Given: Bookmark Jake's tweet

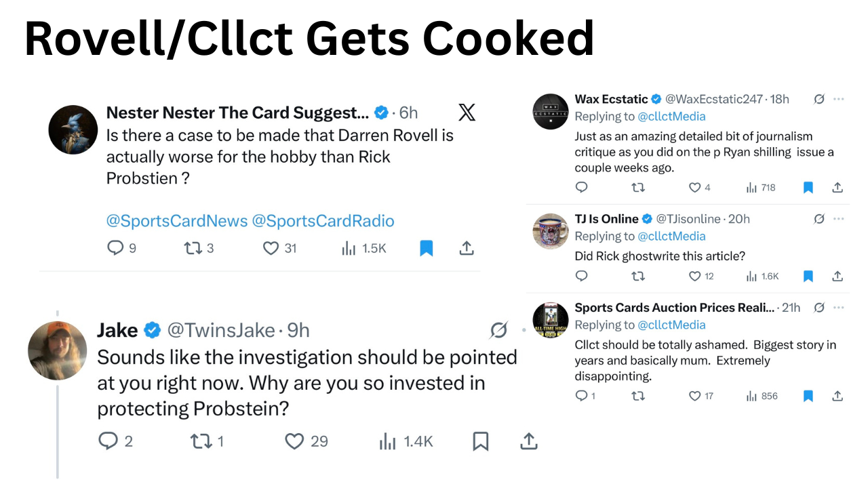Looking at the screenshot, I should click(x=480, y=442).
